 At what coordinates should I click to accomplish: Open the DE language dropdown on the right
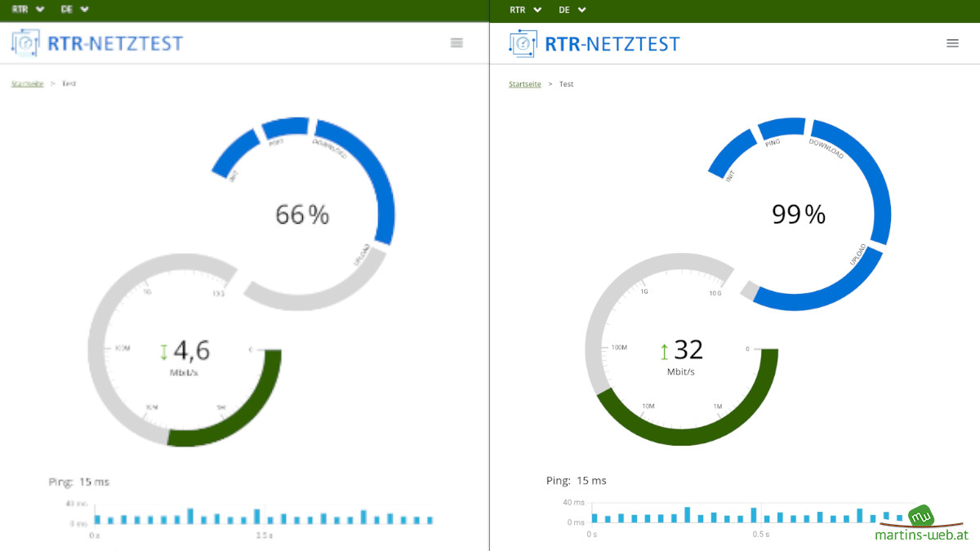pos(572,10)
